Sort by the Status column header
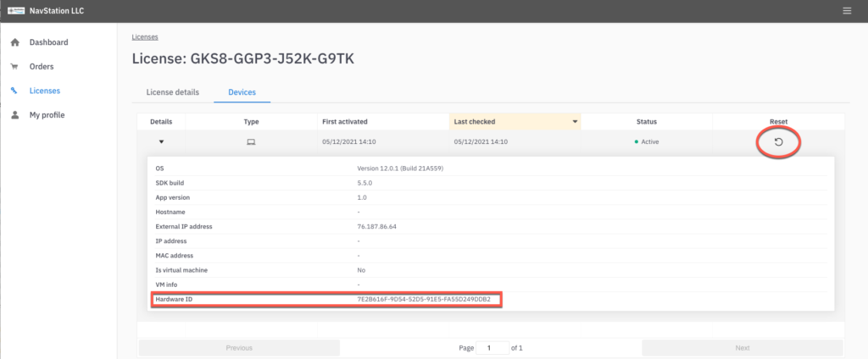Screen dimensions: 868x359 click(x=647, y=122)
